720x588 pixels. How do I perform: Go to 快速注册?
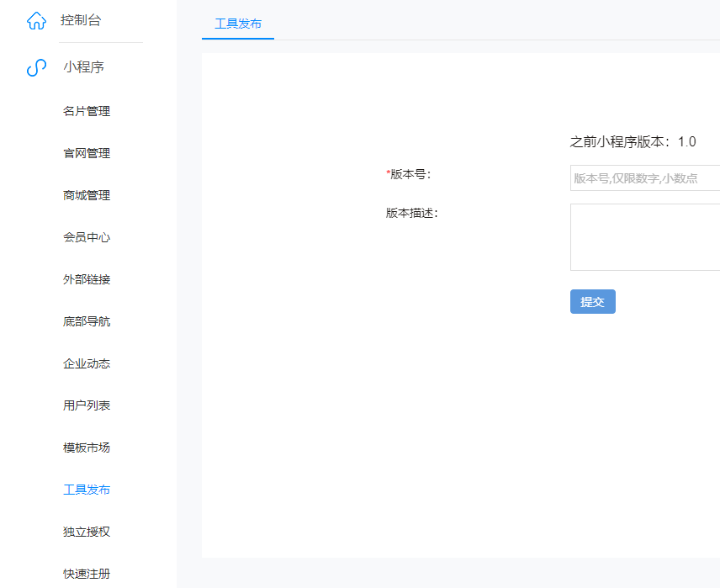pos(87,574)
